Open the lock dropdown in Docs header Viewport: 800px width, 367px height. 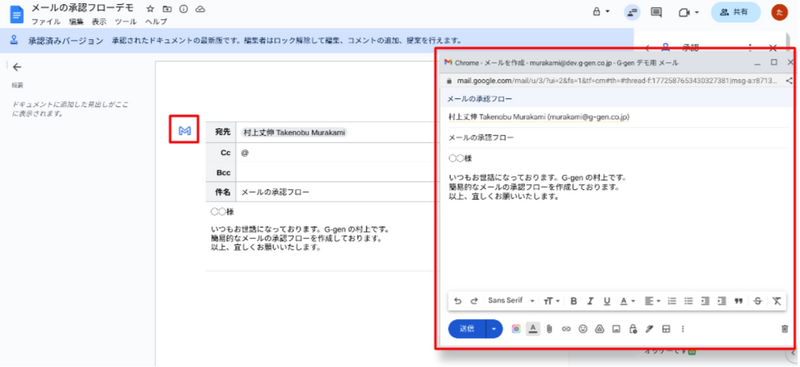click(x=601, y=12)
